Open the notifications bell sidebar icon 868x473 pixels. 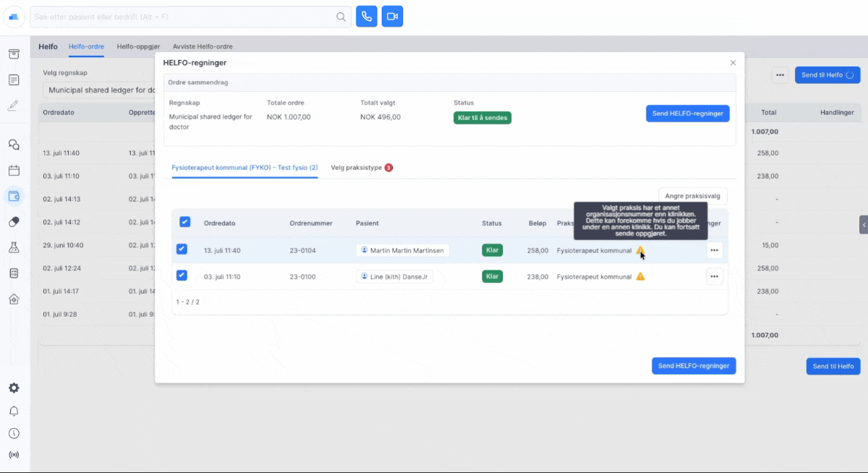pos(14,411)
